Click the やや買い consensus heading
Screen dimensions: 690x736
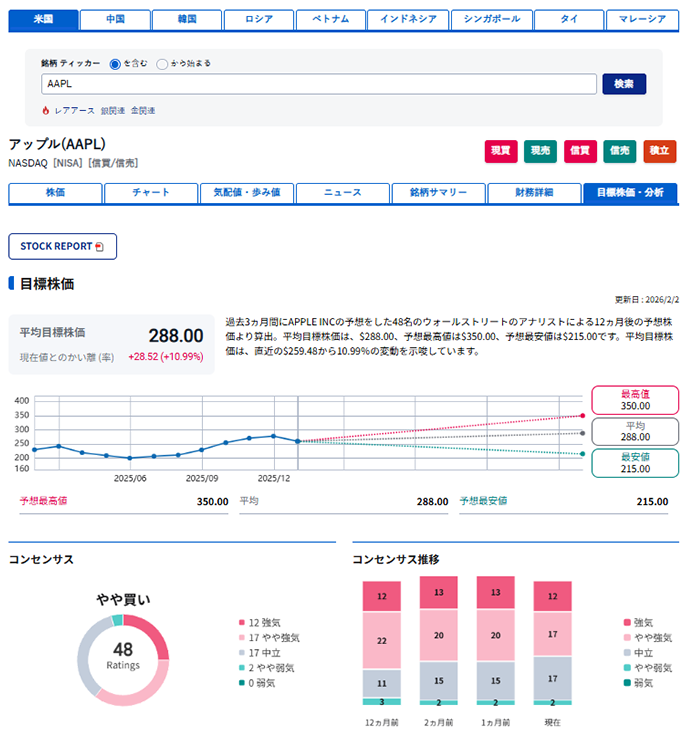(x=123, y=600)
